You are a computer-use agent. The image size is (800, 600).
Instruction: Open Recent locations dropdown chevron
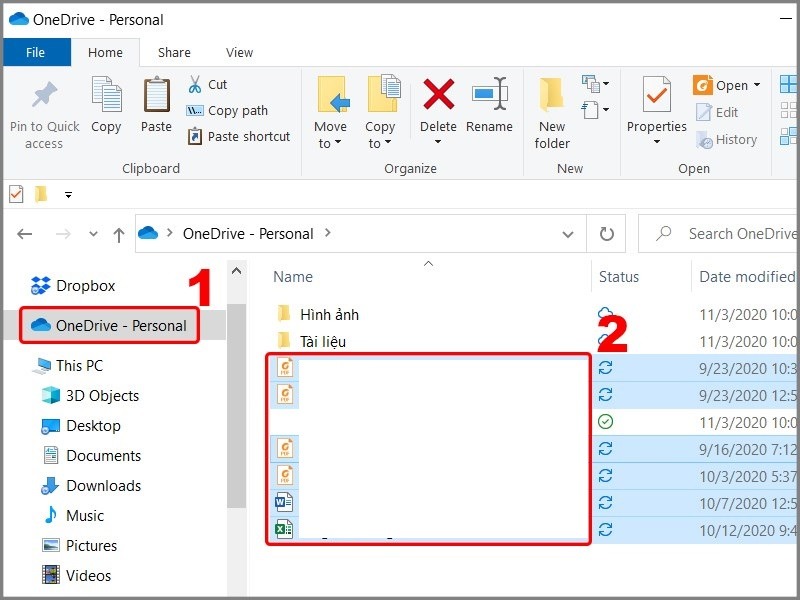coord(93,234)
